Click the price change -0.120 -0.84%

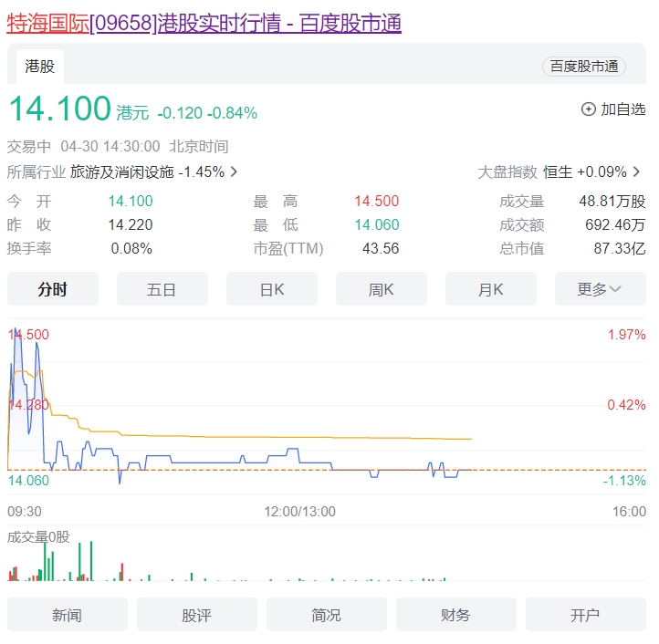[207, 113]
